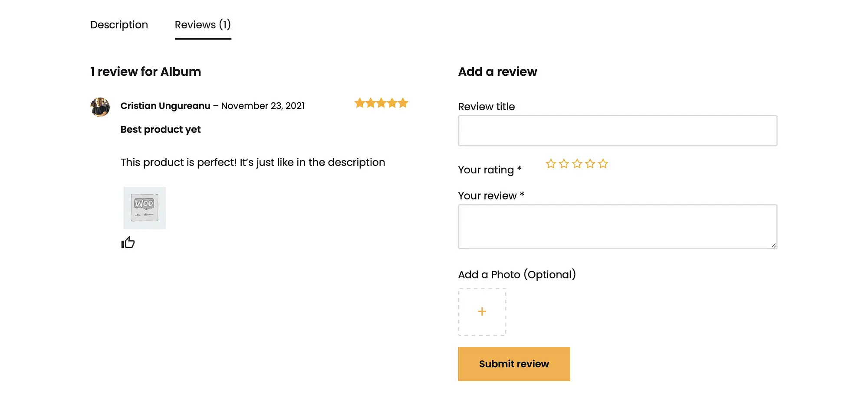The height and width of the screenshot is (401, 868).
Task: Open the Woo album review photo thumbnail
Action: click(x=145, y=208)
